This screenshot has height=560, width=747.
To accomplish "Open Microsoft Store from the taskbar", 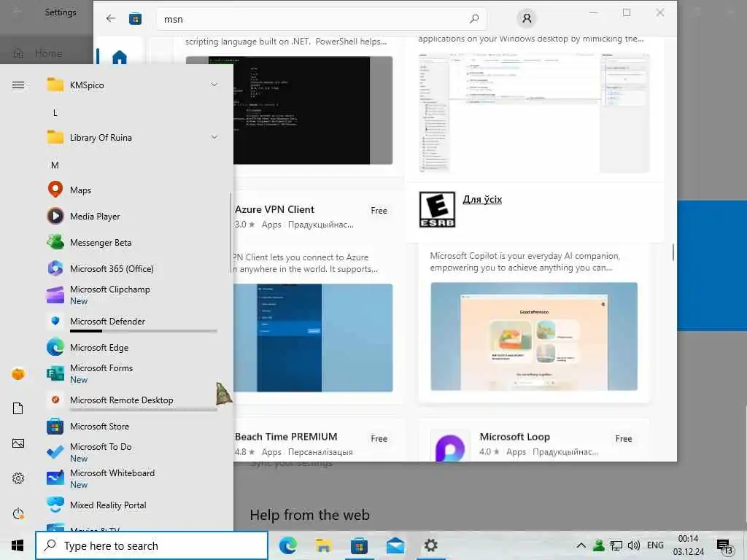I will click(x=359, y=545).
